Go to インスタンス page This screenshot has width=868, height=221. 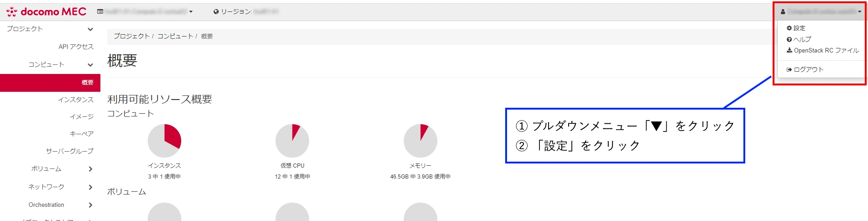click(x=76, y=100)
